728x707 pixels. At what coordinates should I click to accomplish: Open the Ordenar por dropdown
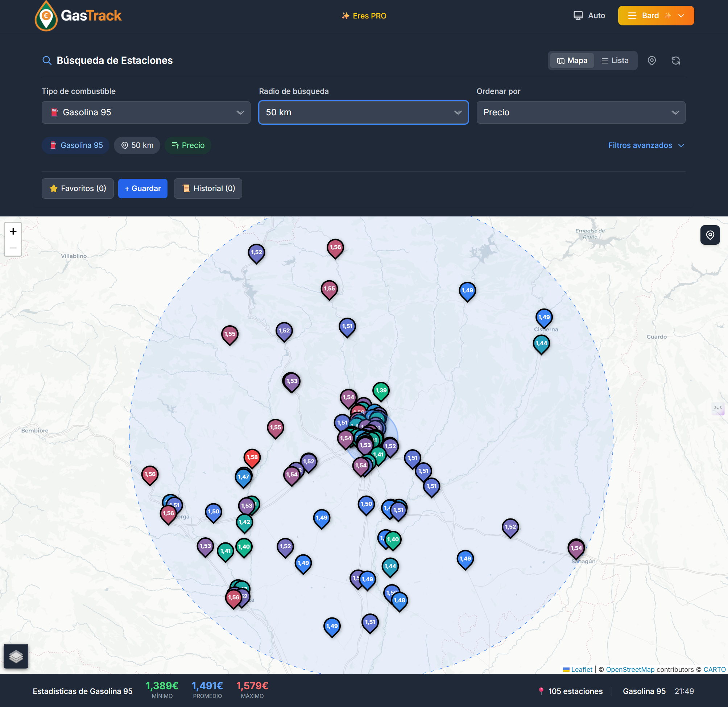click(581, 112)
